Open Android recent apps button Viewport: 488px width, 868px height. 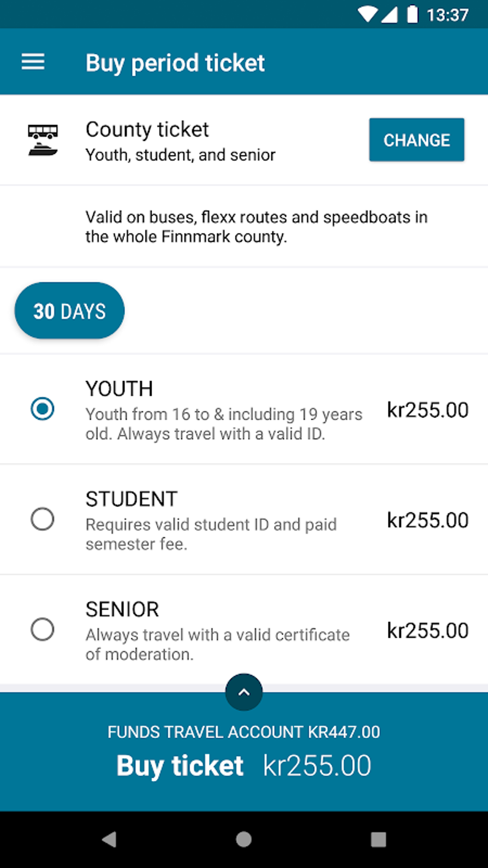click(378, 839)
